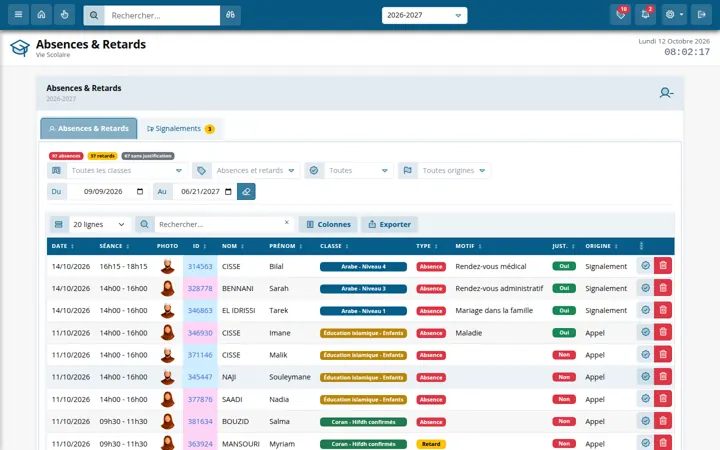Switch to Absences & Retards tab
This screenshot has height=450, width=720.
point(89,129)
